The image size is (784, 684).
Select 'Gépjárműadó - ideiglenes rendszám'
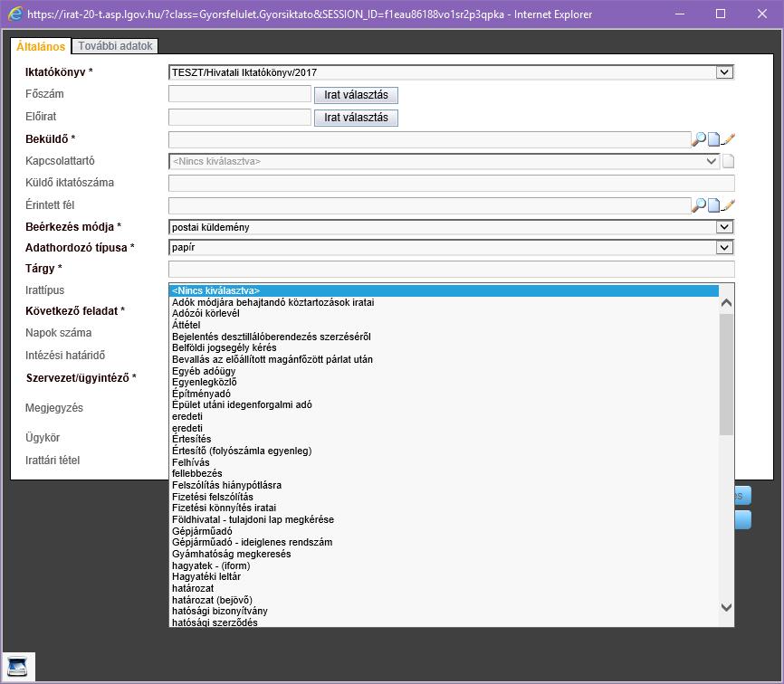pyautogui.click(x=444, y=543)
